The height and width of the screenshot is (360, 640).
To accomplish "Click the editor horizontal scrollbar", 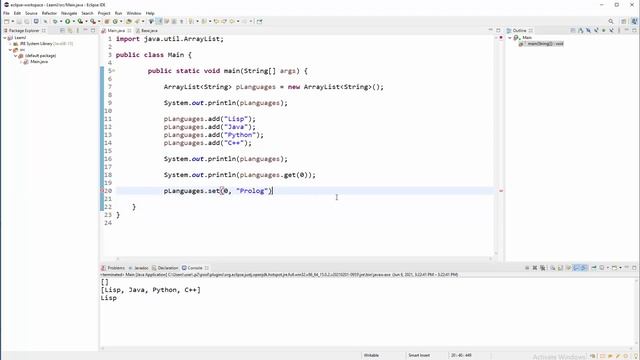I will tap(304, 258).
